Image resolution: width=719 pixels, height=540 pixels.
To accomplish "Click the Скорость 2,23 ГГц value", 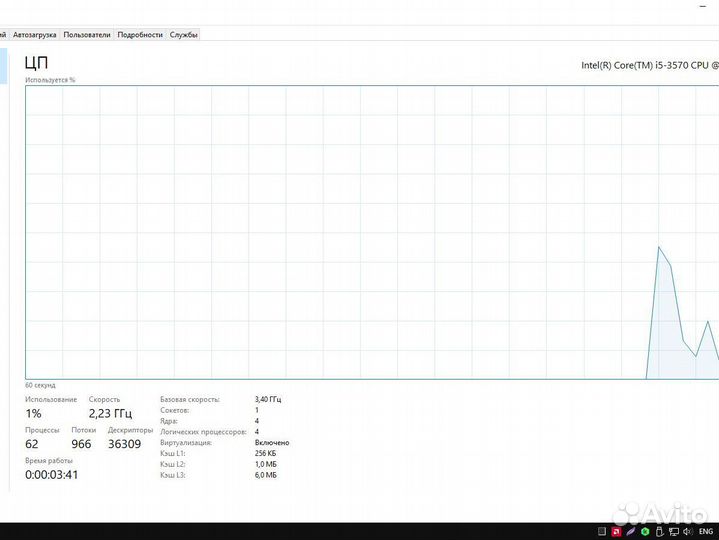I will pos(110,414).
